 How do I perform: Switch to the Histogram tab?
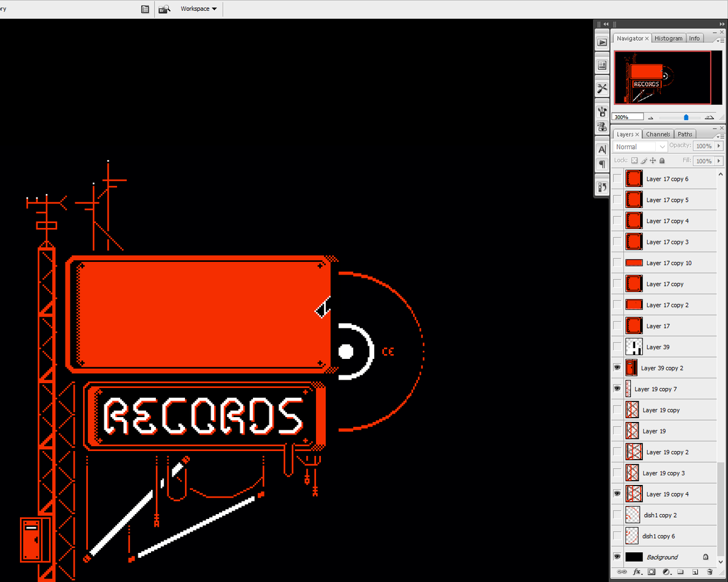669,38
